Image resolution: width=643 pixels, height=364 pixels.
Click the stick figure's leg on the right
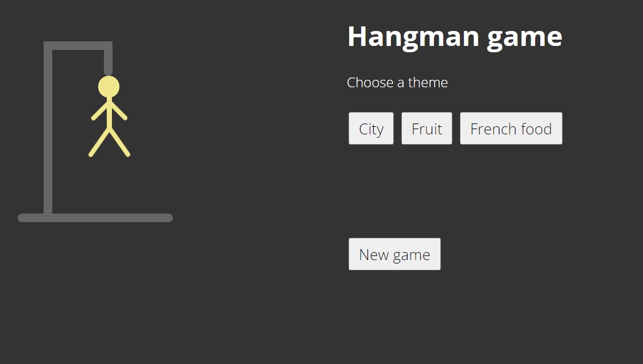coord(119,142)
